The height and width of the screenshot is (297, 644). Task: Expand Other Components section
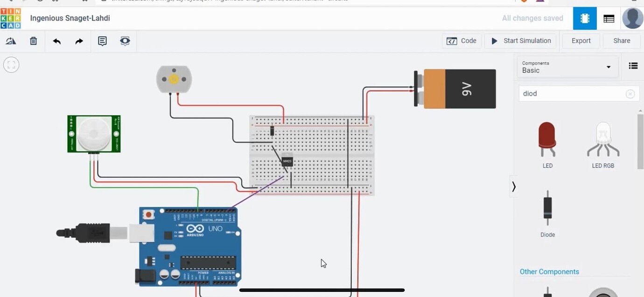coord(549,271)
